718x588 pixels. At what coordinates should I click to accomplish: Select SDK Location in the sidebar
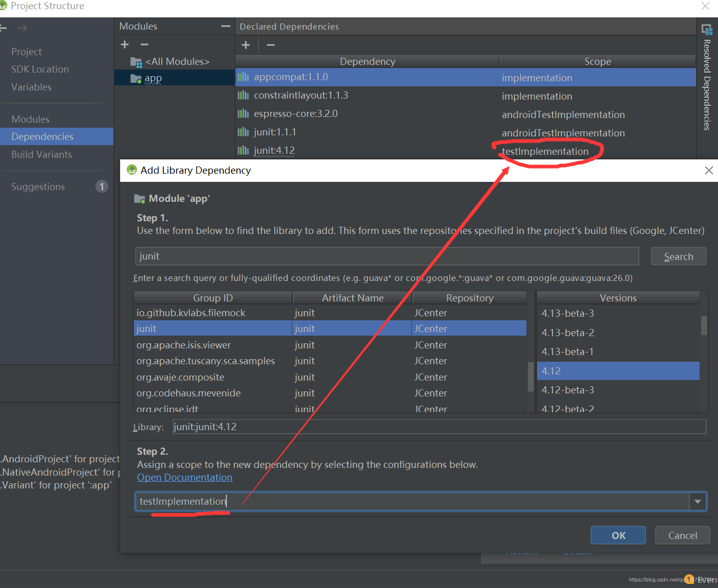(40, 69)
